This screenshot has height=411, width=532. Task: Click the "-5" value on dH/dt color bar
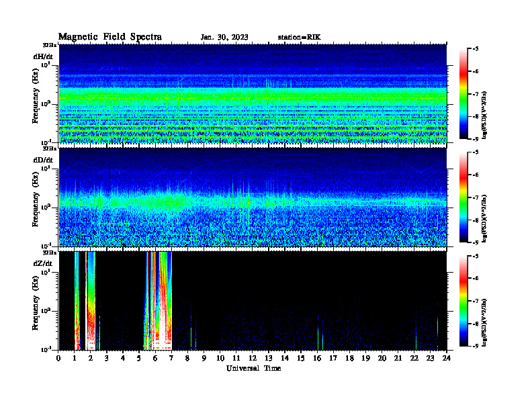coord(475,49)
